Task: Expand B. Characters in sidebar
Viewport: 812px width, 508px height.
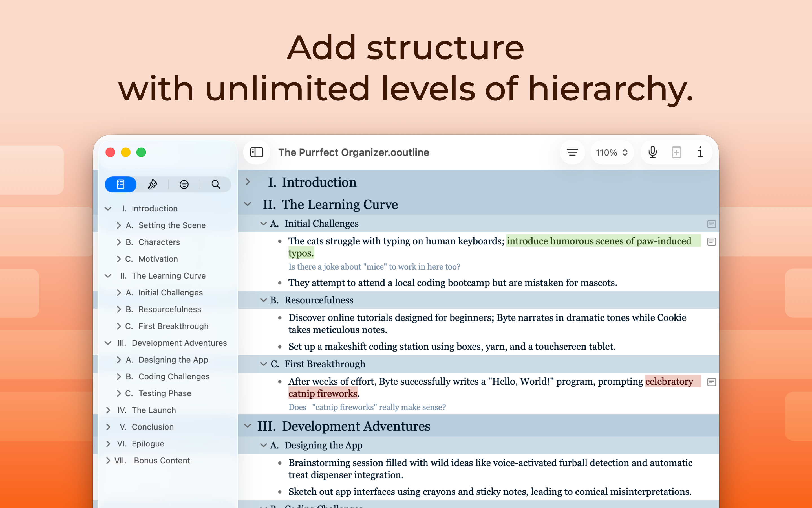Action: pyautogui.click(x=119, y=242)
